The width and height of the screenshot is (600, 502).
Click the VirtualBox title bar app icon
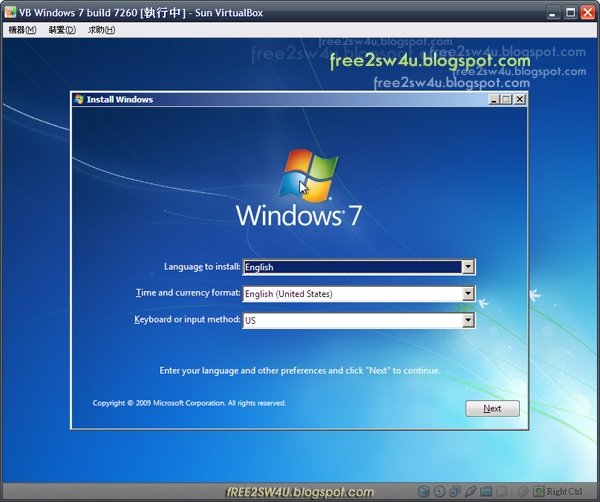[10, 12]
